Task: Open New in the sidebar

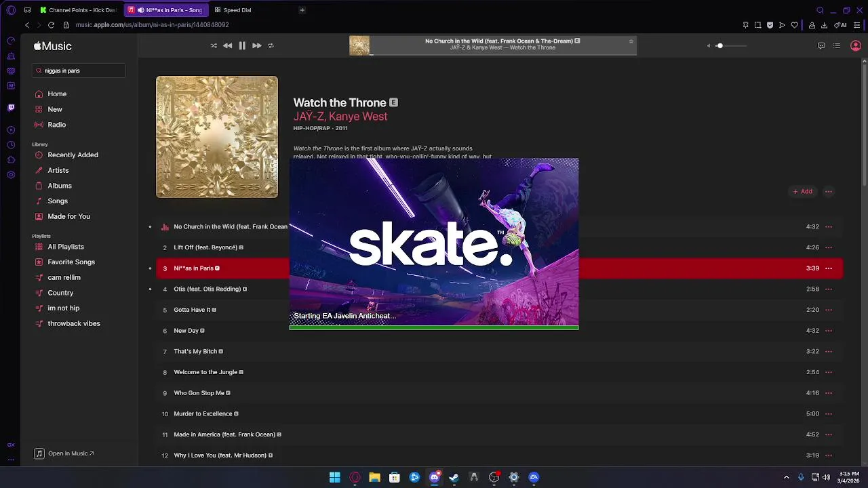Action: (55, 109)
